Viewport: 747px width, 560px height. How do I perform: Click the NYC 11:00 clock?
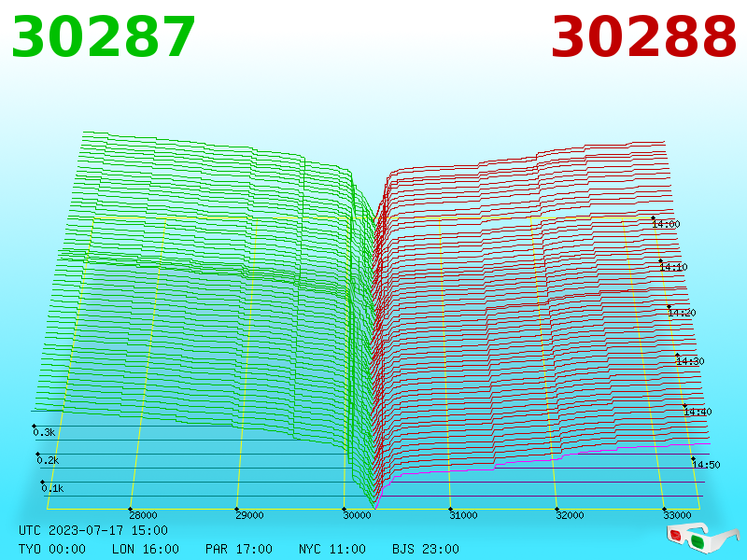tap(332, 549)
